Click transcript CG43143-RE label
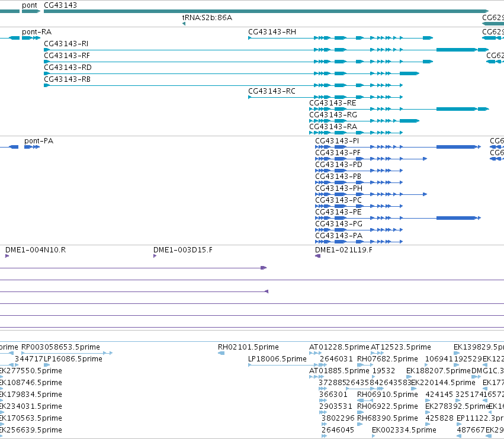 (333, 103)
